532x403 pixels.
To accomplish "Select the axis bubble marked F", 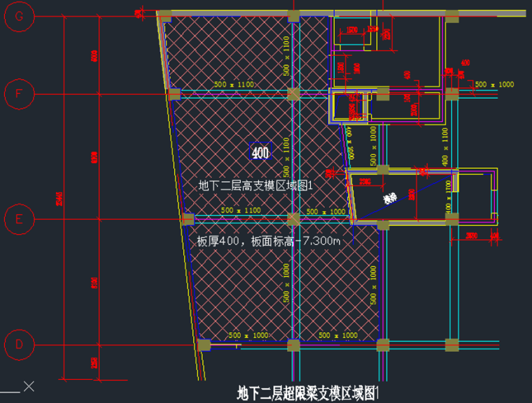I will (x=20, y=93).
